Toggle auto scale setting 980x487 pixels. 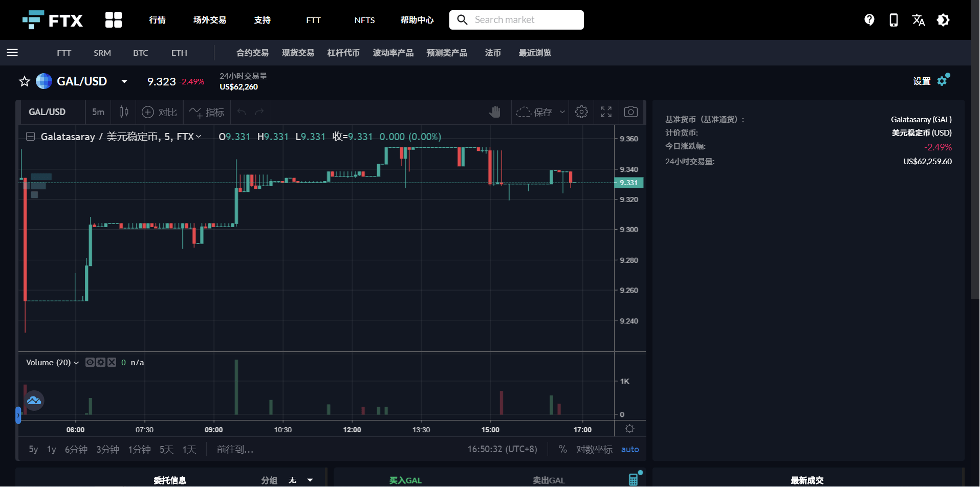tap(630, 449)
